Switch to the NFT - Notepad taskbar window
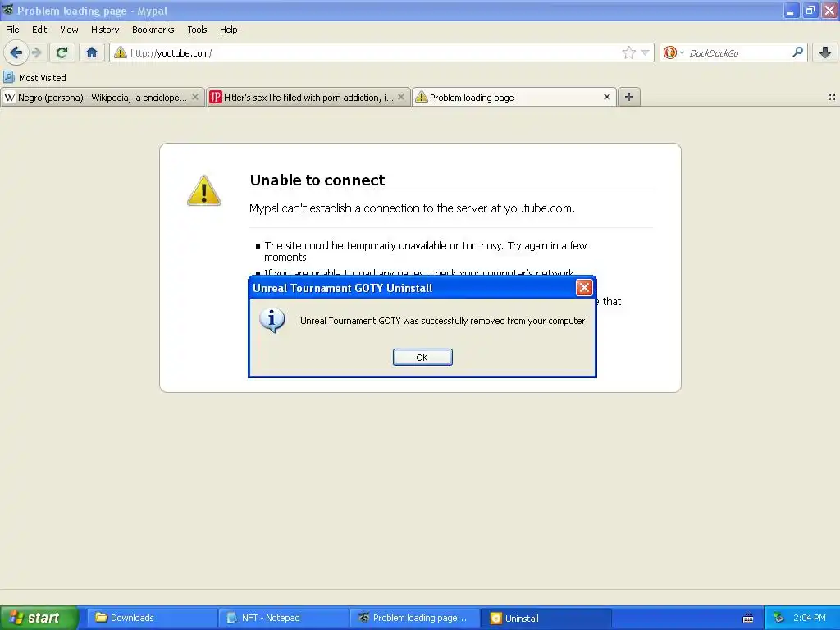Viewport: 840px width, 630px height. click(283, 618)
